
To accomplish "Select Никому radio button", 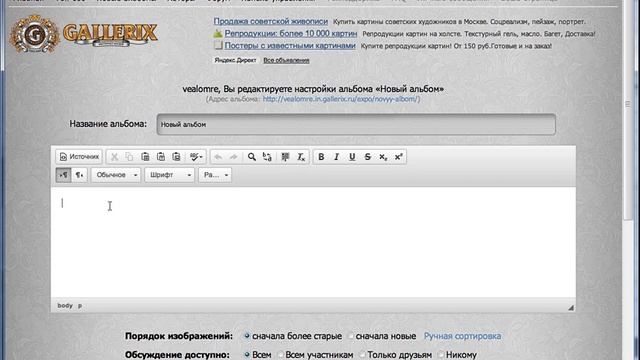I will coord(441,355).
